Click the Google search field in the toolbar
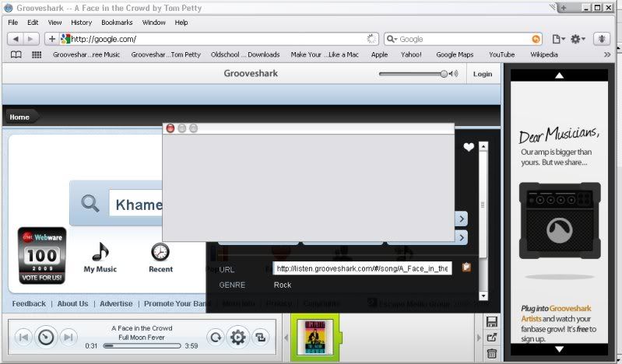 pyautogui.click(x=464, y=39)
